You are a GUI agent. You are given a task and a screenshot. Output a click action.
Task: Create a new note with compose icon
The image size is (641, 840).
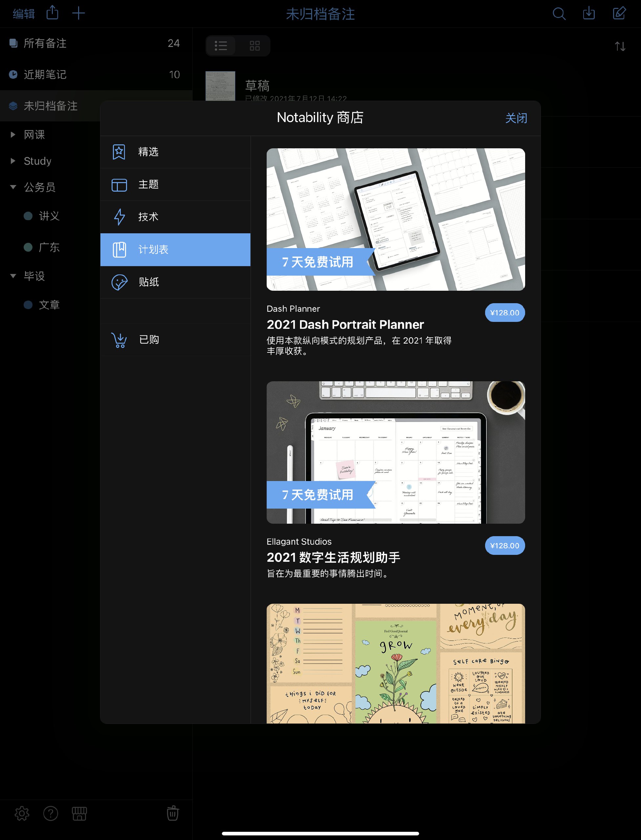click(x=619, y=13)
